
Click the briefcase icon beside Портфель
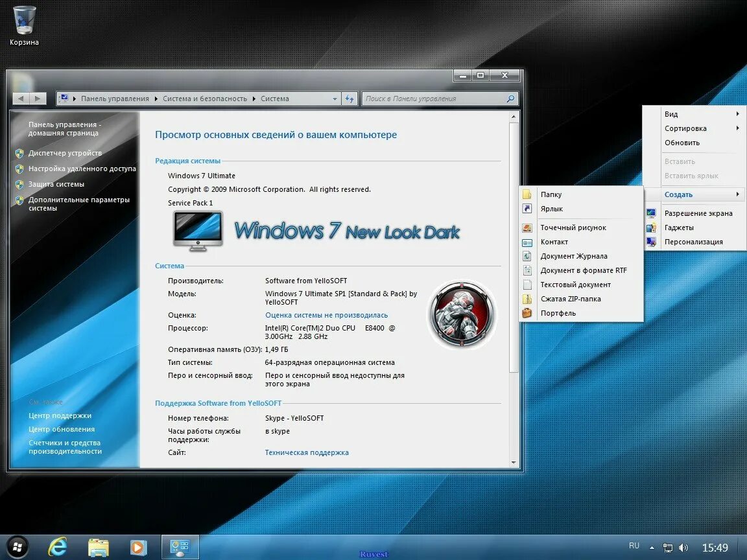527,313
